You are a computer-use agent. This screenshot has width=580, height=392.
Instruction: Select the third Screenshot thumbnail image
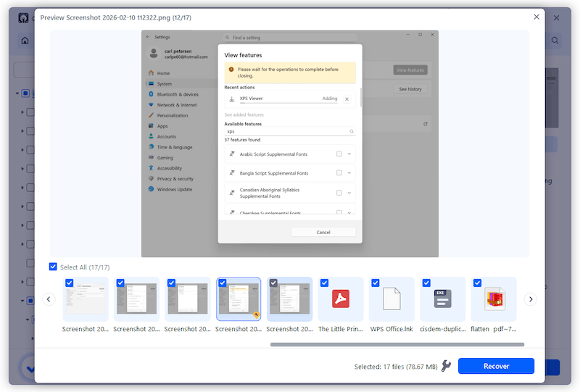tap(188, 299)
